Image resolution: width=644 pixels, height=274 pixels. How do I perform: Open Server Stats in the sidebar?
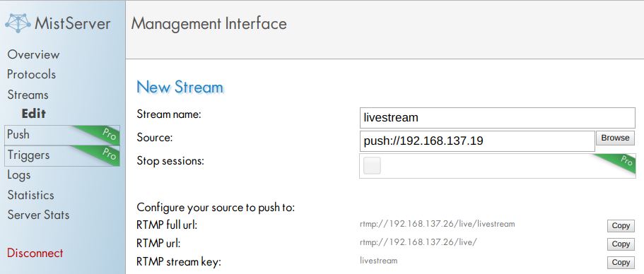(x=38, y=215)
